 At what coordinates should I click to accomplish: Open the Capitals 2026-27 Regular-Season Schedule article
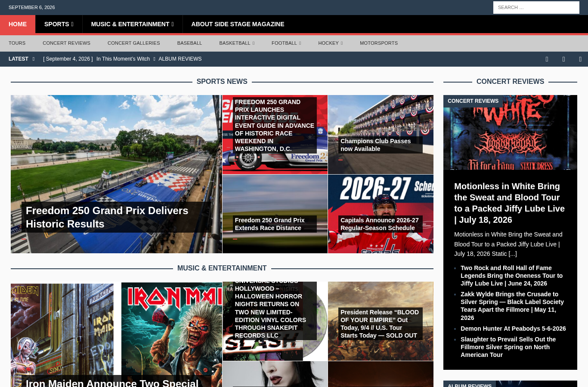coord(379,224)
